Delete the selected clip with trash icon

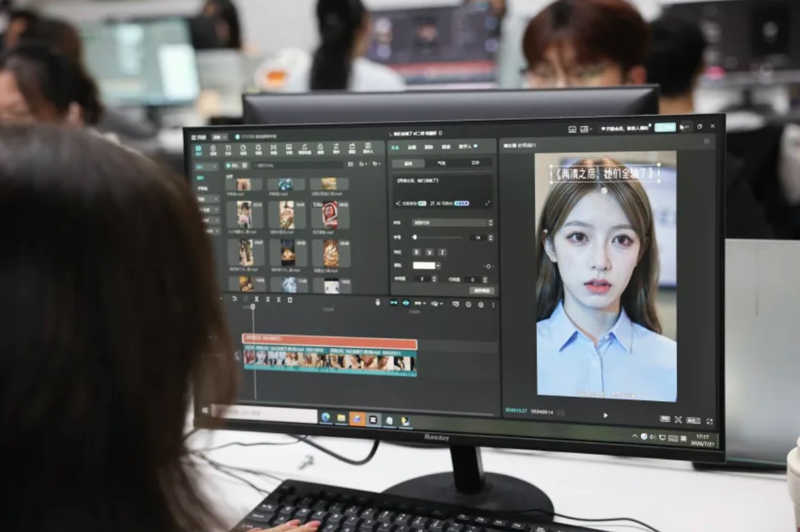pyautogui.click(x=290, y=300)
